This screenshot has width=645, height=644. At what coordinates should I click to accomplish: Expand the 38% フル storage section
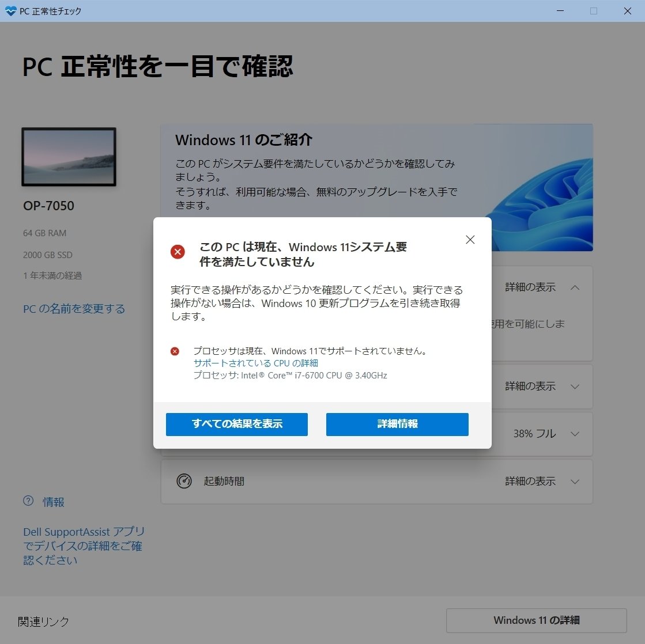pyautogui.click(x=575, y=434)
